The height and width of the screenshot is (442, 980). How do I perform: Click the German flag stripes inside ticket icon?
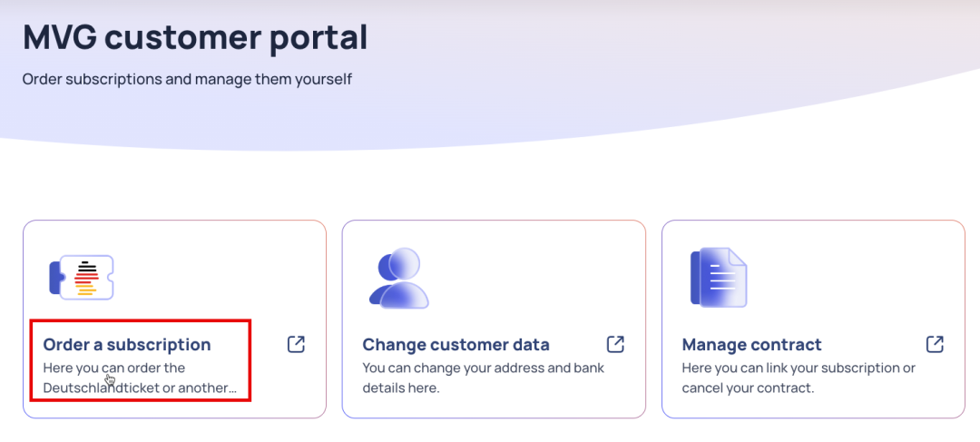[x=87, y=278]
